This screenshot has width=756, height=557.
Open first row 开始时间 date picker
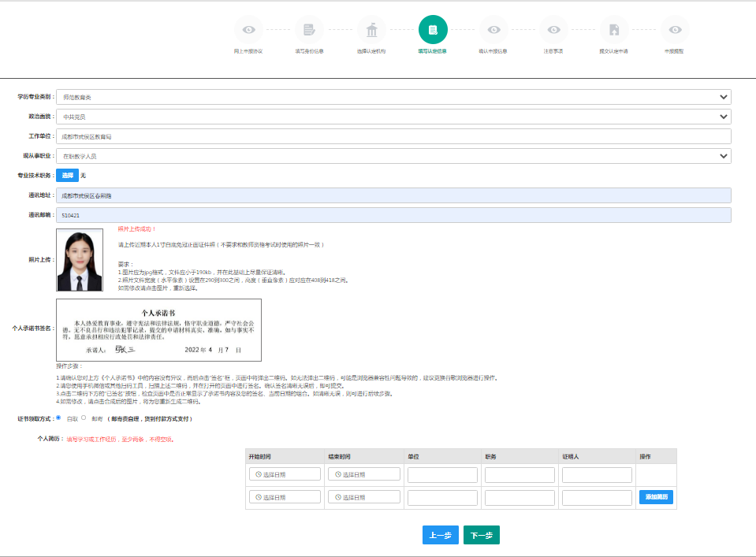(285, 474)
